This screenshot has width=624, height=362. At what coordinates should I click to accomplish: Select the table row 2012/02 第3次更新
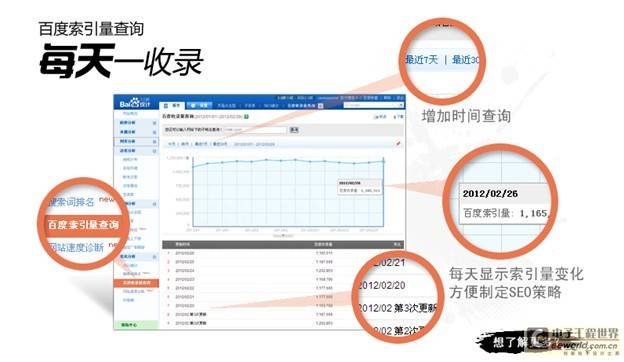tap(283, 314)
